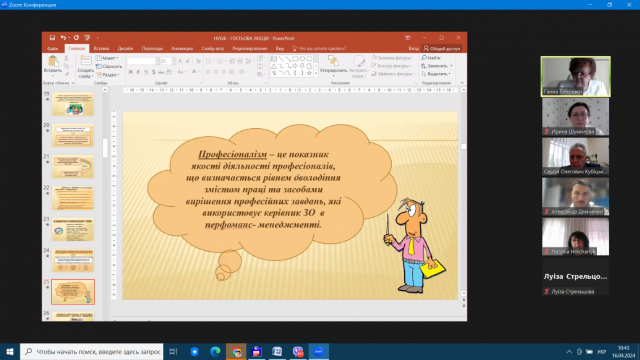Click the numbered list icon
This screenshot has width=640, height=360.
pyautogui.click(x=221, y=61)
